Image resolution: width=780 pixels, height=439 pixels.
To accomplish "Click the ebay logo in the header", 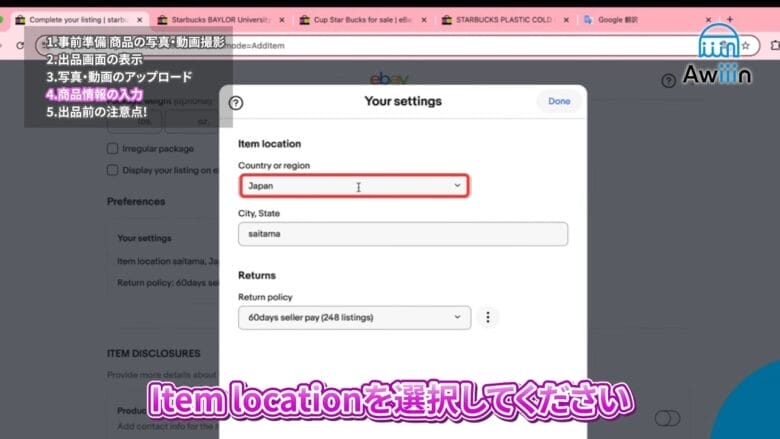I will coord(387,78).
